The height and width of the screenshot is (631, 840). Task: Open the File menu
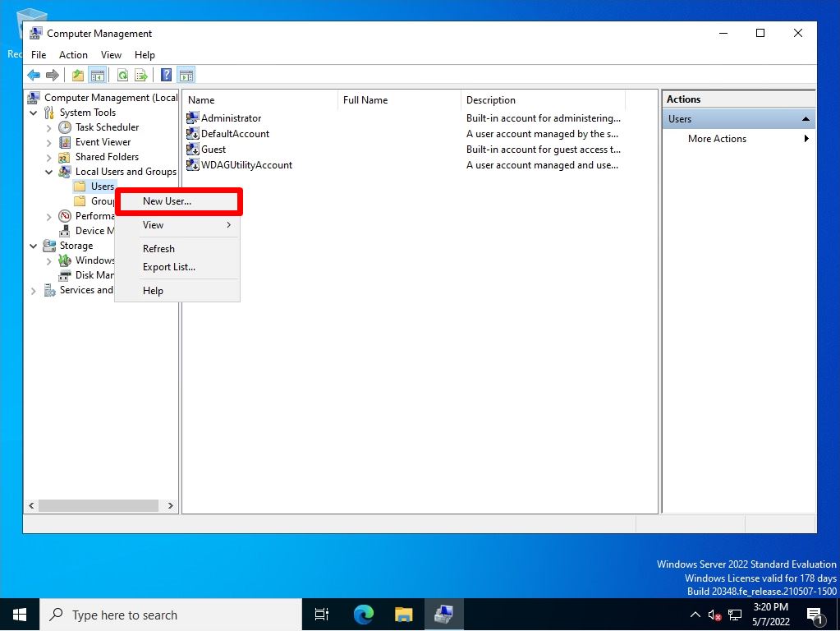(39, 55)
